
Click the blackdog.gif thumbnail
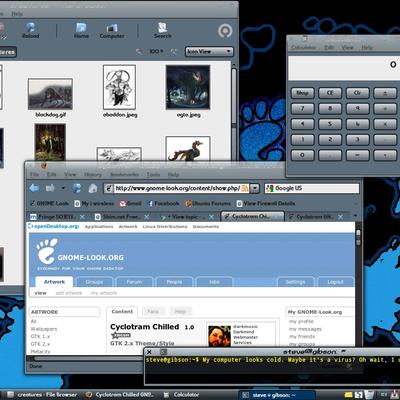click(50, 94)
